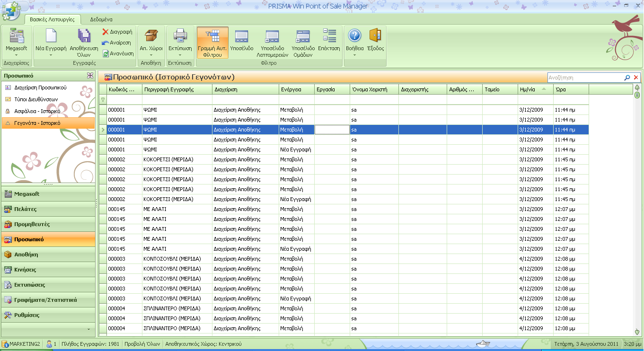
Task: Click the Επέκταση expand icon
Action: tap(329, 36)
